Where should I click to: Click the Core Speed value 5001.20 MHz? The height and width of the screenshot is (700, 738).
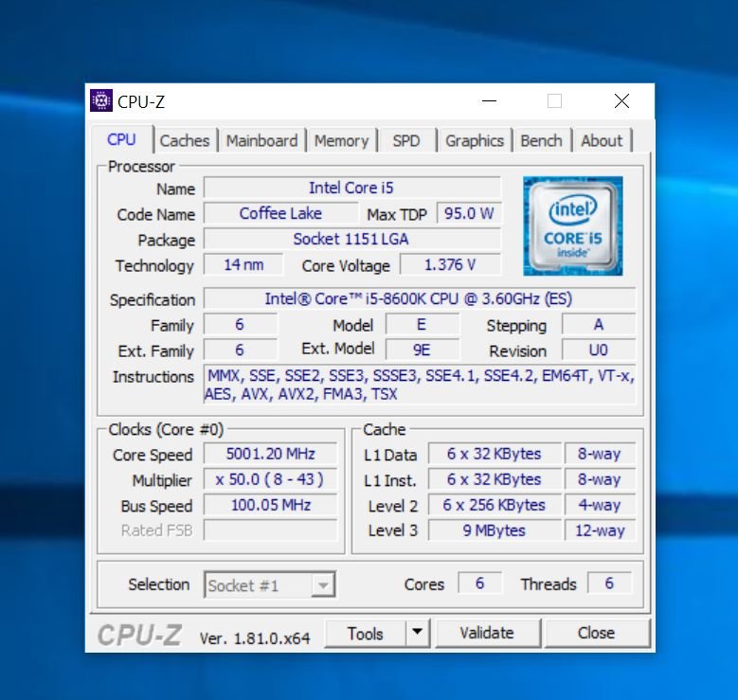point(271,454)
